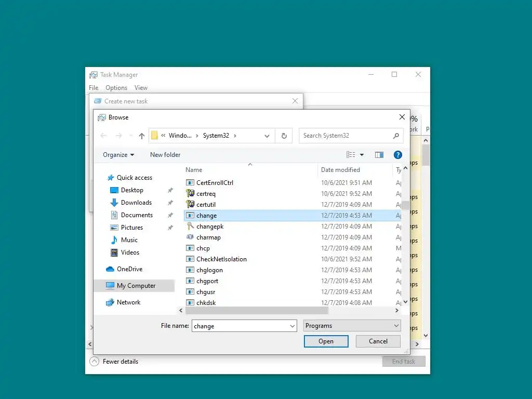532x399 pixels.
Task: Expand the System32 breadcrumb chevron
Action: click(235, 136)
